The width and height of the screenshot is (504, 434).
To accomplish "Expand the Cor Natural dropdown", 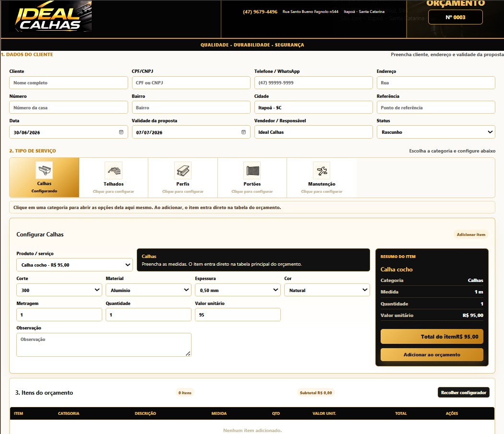I will tap(327, 290).
